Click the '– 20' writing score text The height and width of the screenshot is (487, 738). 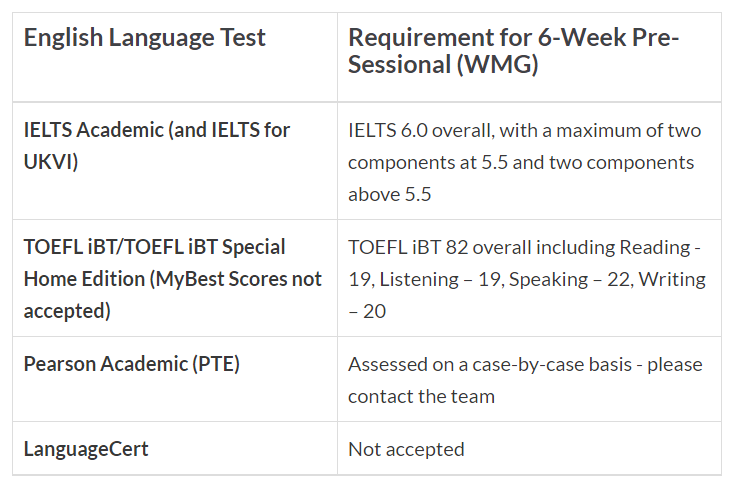(367, 311)
